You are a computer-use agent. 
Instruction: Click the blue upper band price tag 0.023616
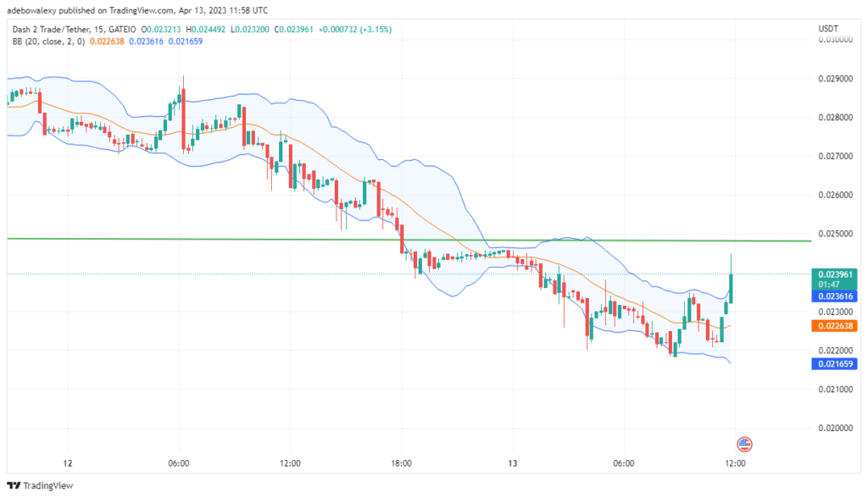click(835, 296)
